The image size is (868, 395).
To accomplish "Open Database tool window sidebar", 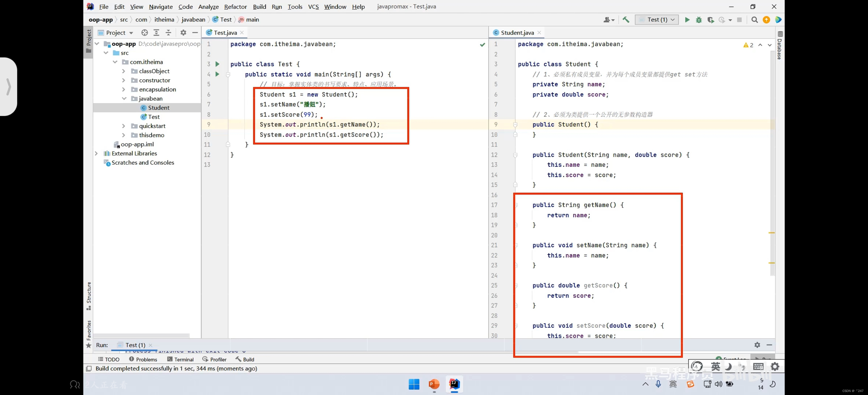I will [x=780, y=45].
